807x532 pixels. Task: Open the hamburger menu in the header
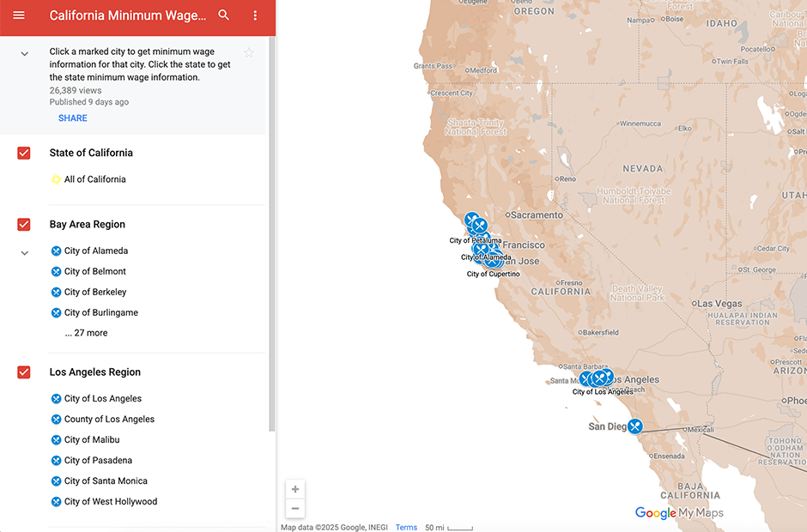tap(19, 15)
